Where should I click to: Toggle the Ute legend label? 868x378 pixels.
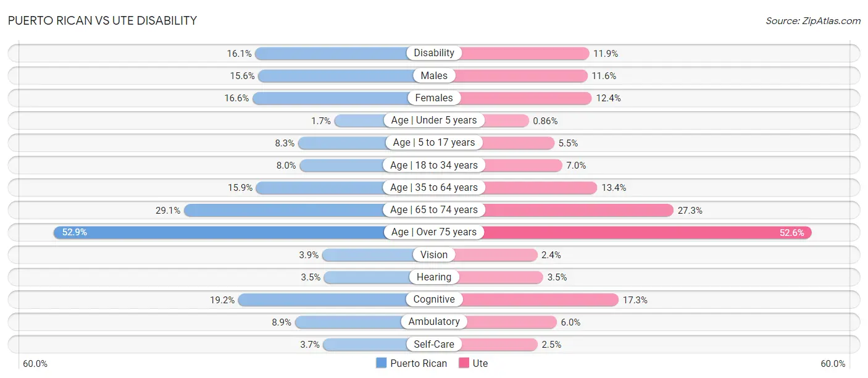click(480, 363)
